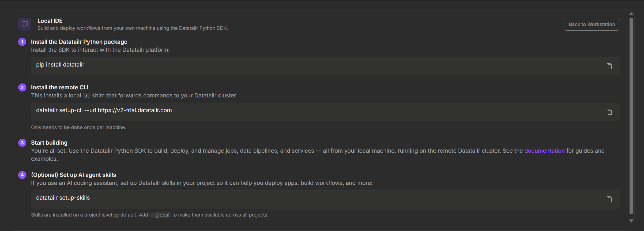Click the Install the remote CLI heading
This screenshot has width=644, height=231.
click(60, 87)
